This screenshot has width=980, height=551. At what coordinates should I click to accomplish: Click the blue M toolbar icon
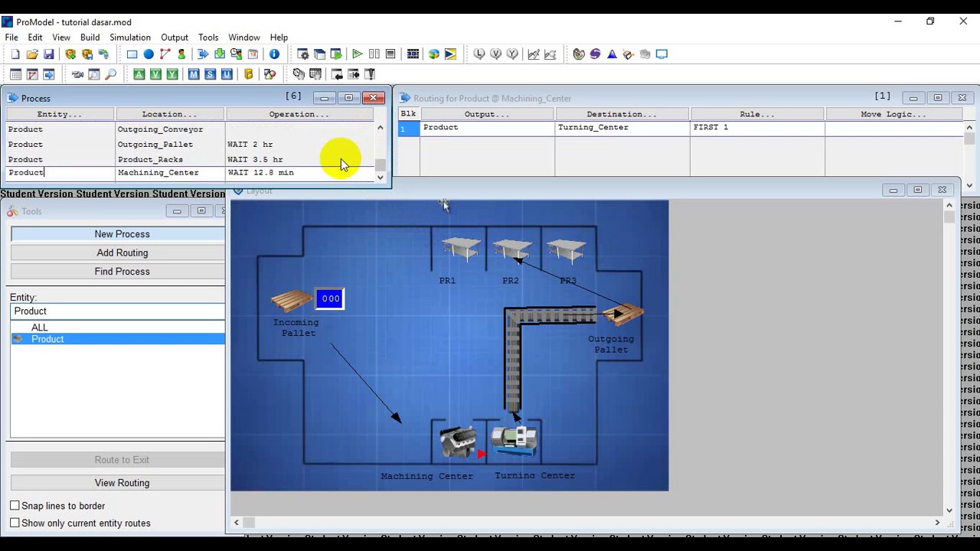tap(194, 74)
